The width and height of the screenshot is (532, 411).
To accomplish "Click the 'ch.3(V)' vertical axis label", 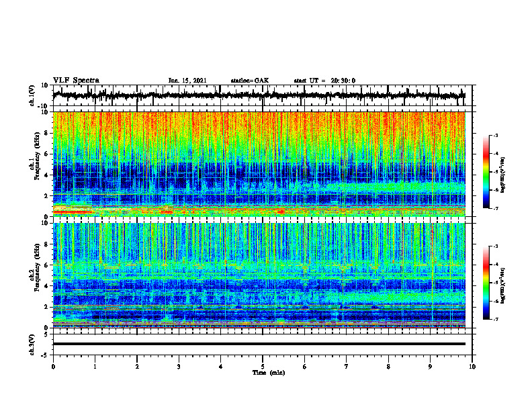I will [32, 345].
